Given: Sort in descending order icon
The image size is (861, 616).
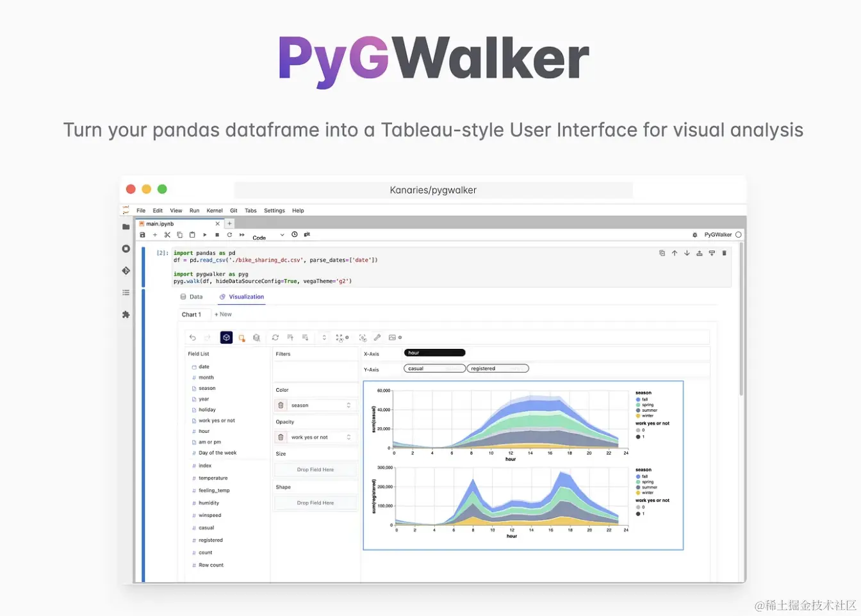Looking at the screenshot, I should click(305, 337).
